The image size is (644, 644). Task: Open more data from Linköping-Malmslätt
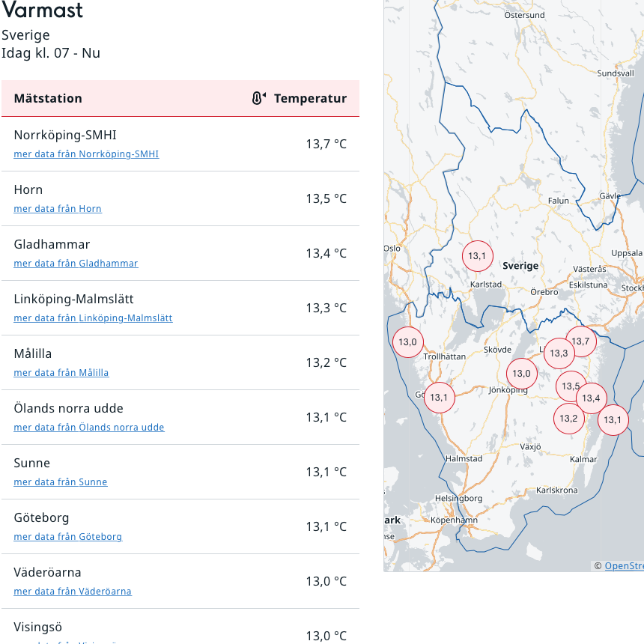(x=93, y=318)
